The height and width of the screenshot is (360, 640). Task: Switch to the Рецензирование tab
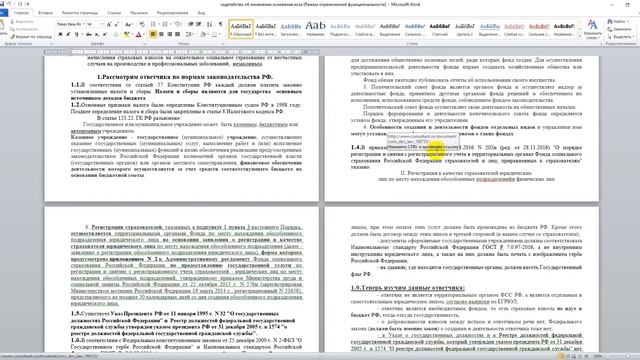[x=173, y=13]
